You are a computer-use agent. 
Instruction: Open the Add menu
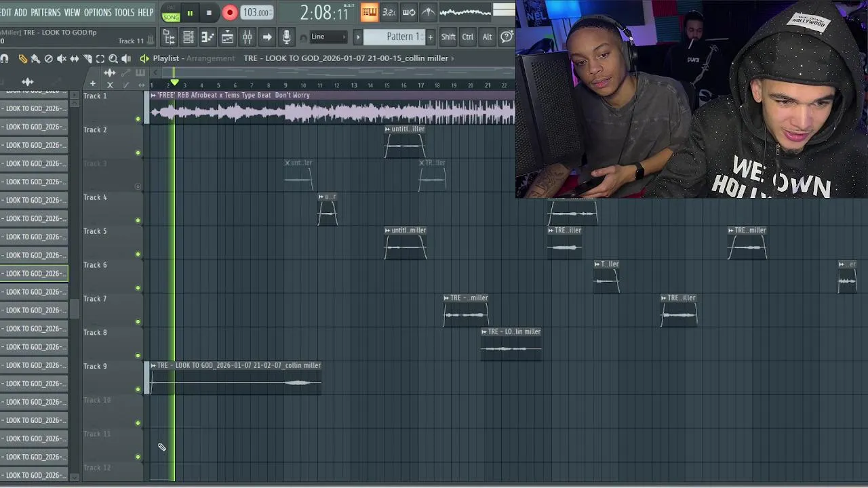click(21, 12)
